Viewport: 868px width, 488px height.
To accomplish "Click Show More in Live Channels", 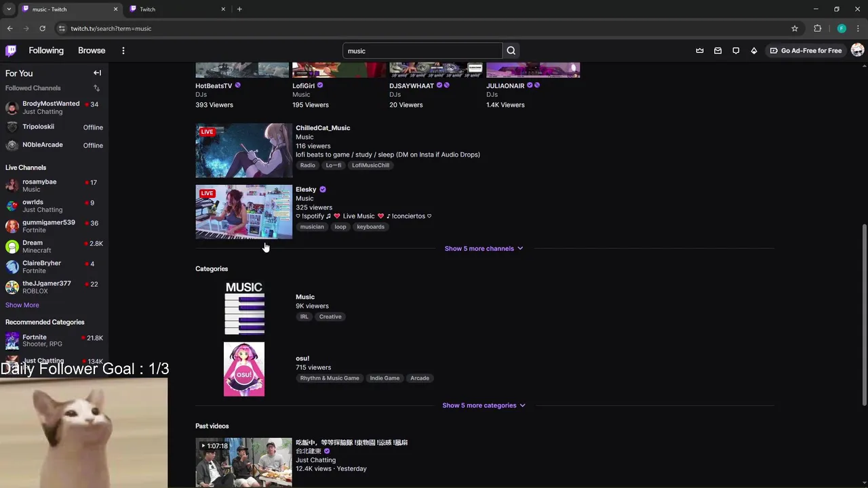I will click(22, 305).
